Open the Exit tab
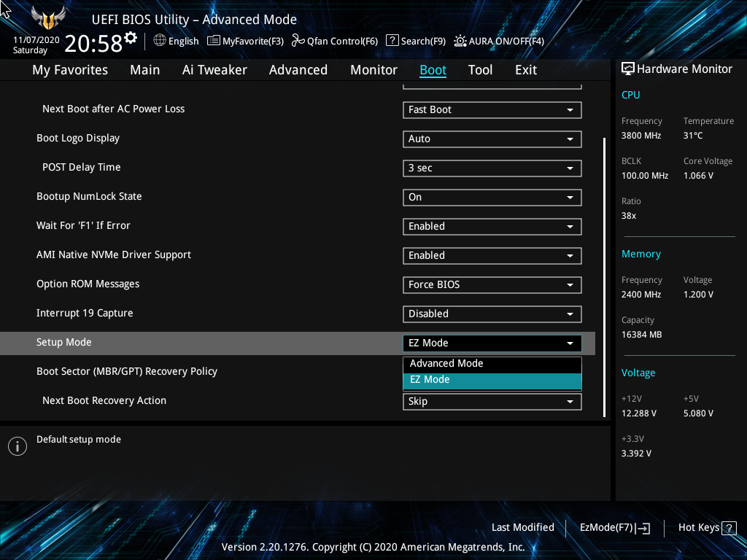Screen dimensions: 747x560 (526, 70)
